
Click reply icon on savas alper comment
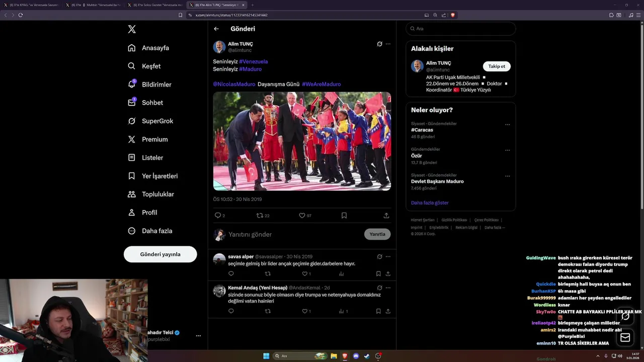pos(231,274)
